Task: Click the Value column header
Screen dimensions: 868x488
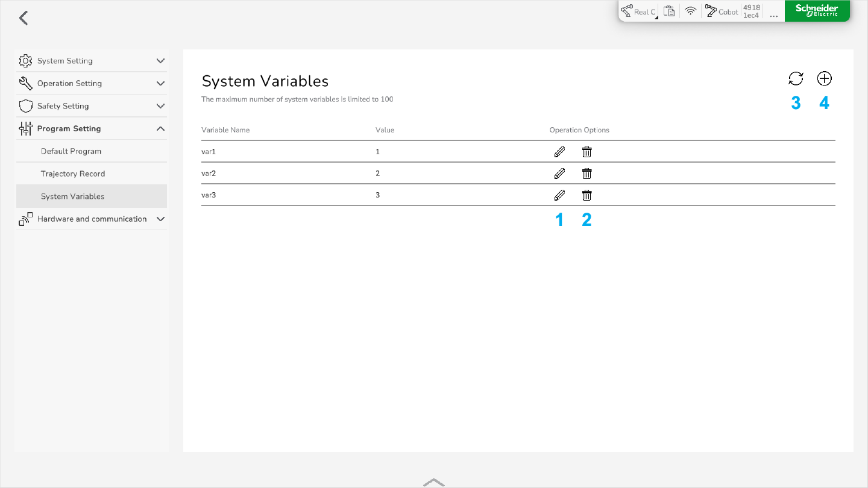Action: tap(385, 130)
